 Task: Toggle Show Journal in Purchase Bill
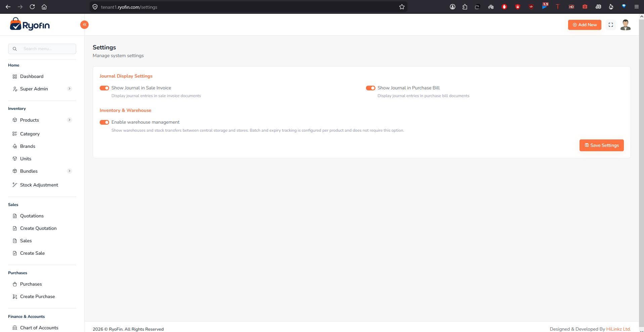pyautogui.click(x=371, y=88)
